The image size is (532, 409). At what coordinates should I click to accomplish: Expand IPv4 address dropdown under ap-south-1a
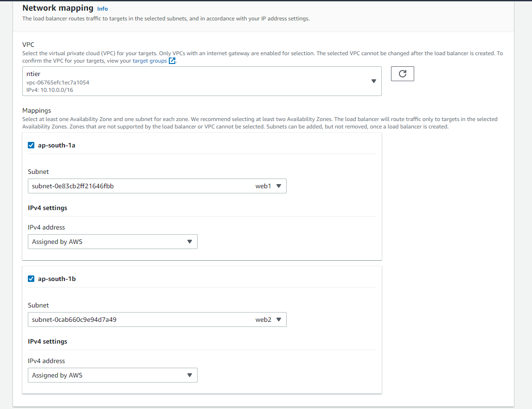113,242
